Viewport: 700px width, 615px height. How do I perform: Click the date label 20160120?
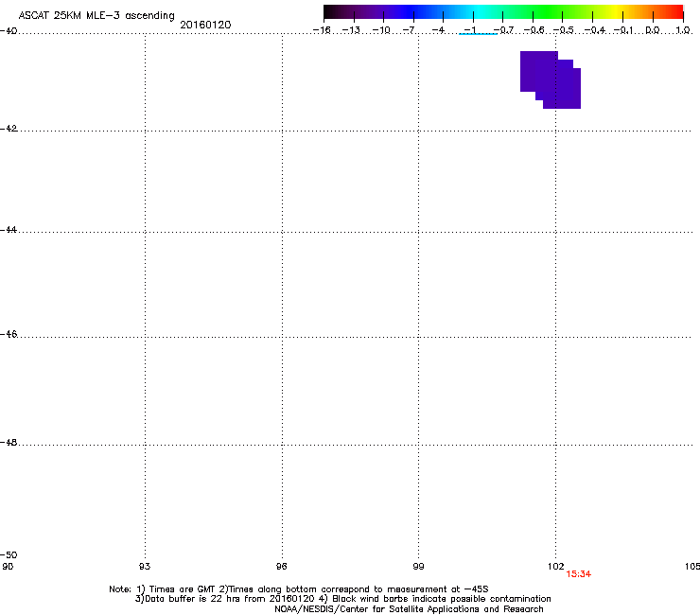coord(205,25)
